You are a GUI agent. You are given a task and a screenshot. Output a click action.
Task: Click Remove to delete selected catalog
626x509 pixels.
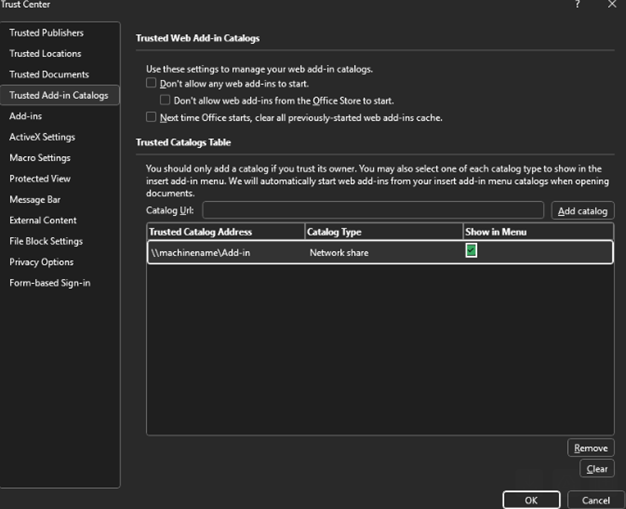tap(590, 448)
